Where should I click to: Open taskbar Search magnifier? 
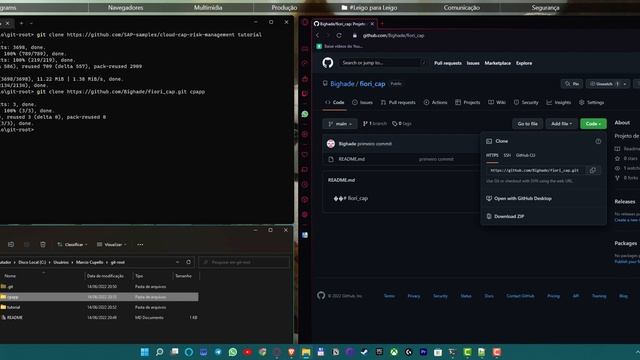pos(160,352)
